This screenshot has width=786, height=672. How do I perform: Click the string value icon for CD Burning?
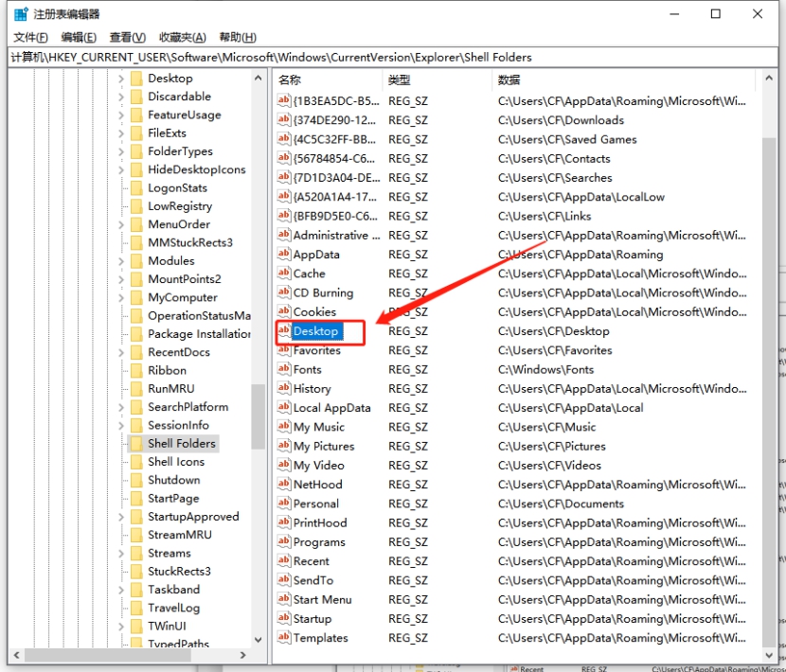click(284, 292)
